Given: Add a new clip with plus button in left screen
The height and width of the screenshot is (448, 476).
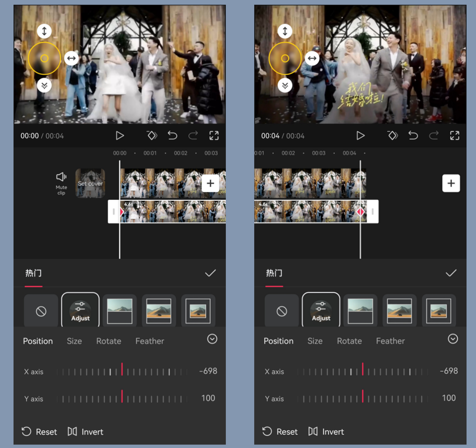Looking at the screenshot, I should click(211, 183).
